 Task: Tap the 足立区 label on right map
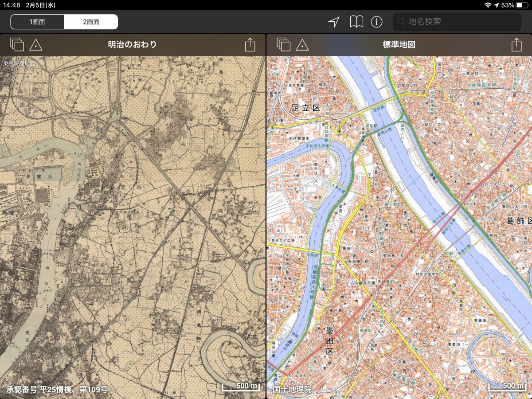[x=305, y=107]
